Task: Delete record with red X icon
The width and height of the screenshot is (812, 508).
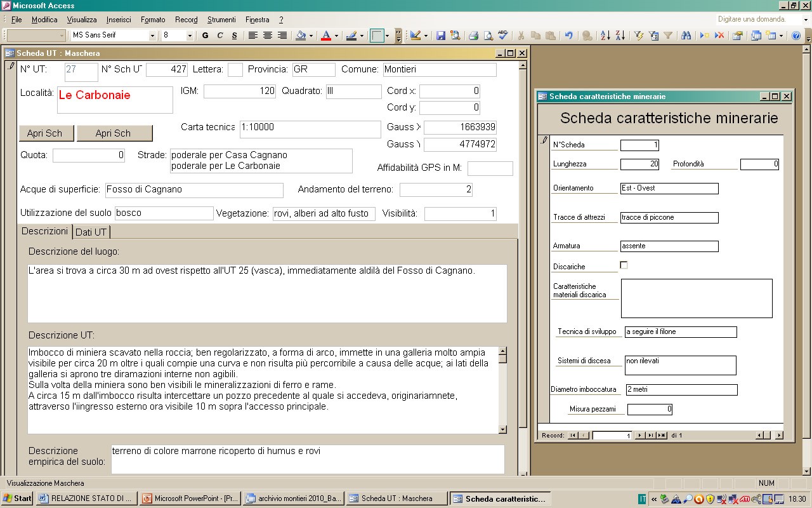Action: [719, 36]
